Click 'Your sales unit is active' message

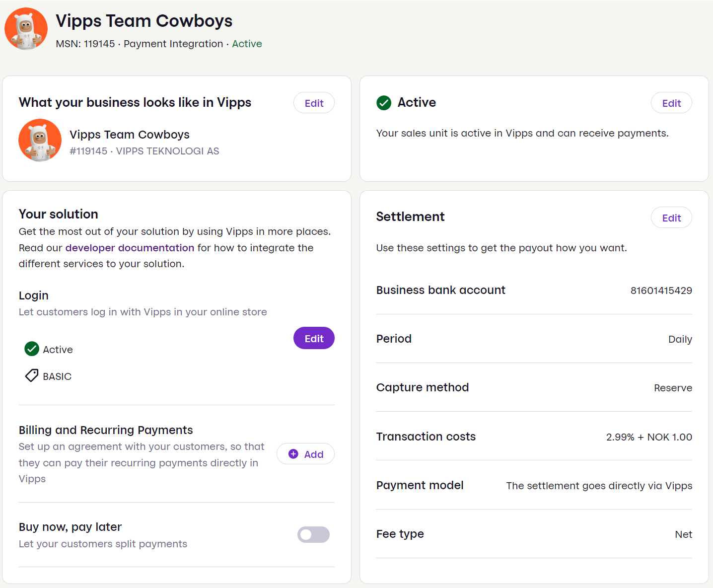point(522,133)
